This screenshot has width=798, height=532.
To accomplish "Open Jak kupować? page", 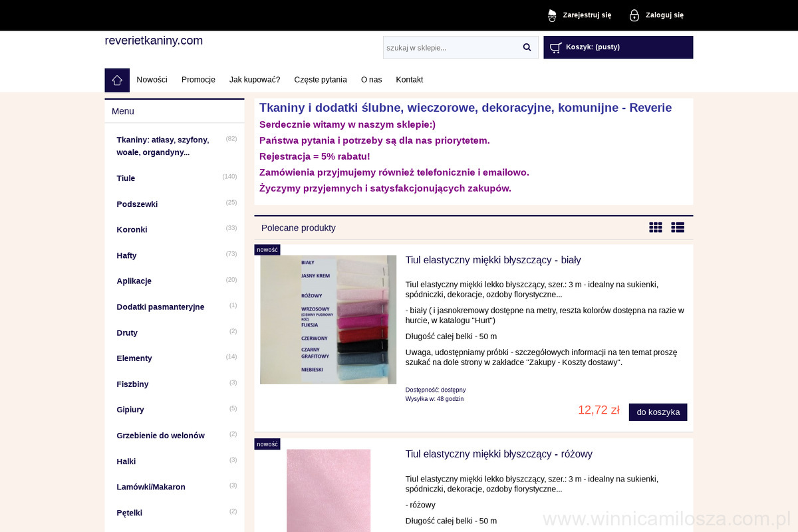I will click(x=255, y=80).
